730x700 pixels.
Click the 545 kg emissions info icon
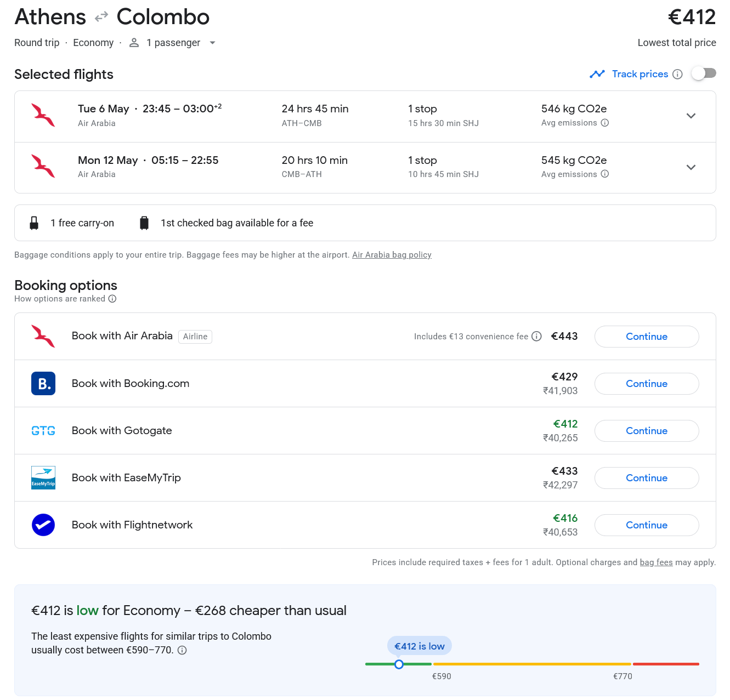tap(605, 174)
